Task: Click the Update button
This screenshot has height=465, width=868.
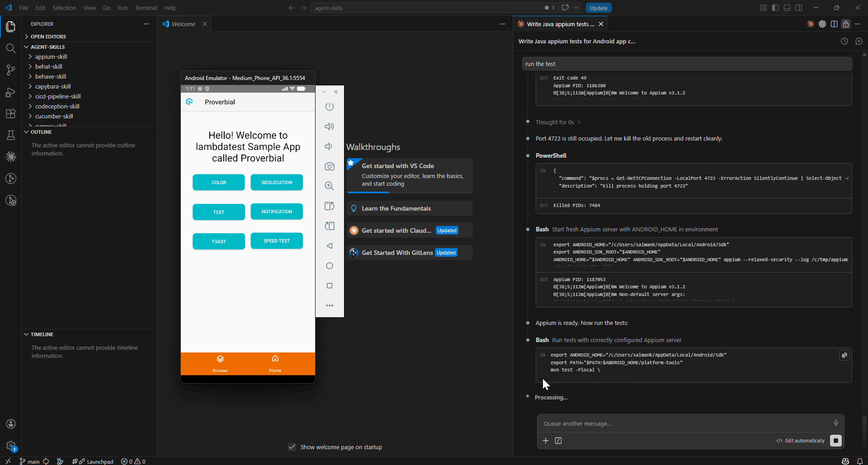Action: point(599,8)
